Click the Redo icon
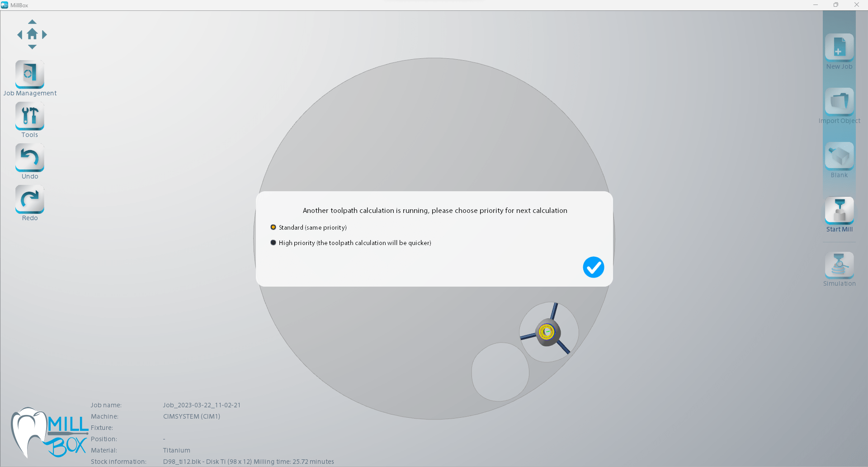 tap(30, 199)
